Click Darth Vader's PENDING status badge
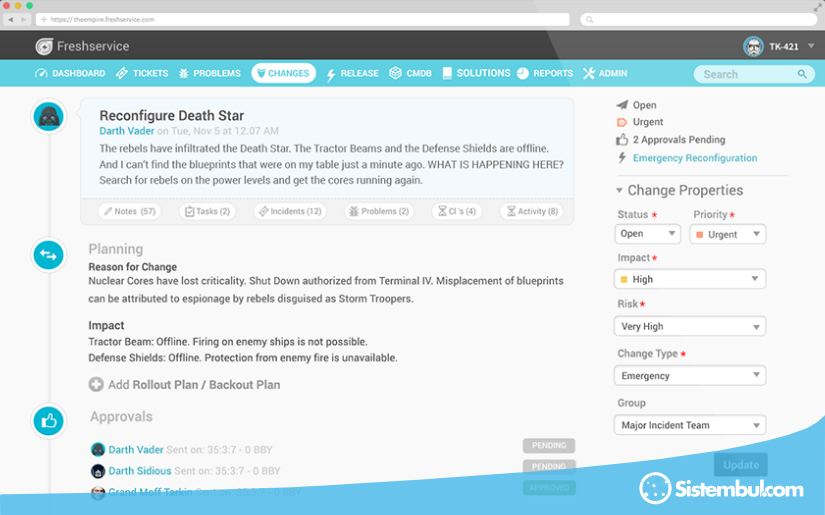 (549, 446)
